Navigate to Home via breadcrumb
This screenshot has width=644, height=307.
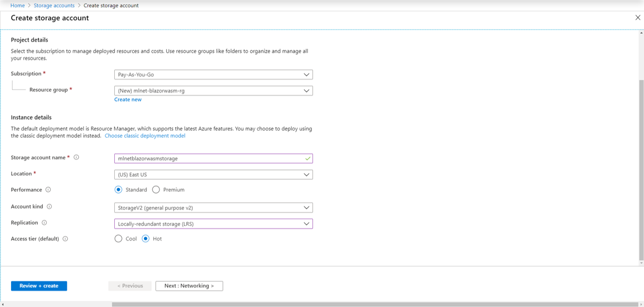18,5
